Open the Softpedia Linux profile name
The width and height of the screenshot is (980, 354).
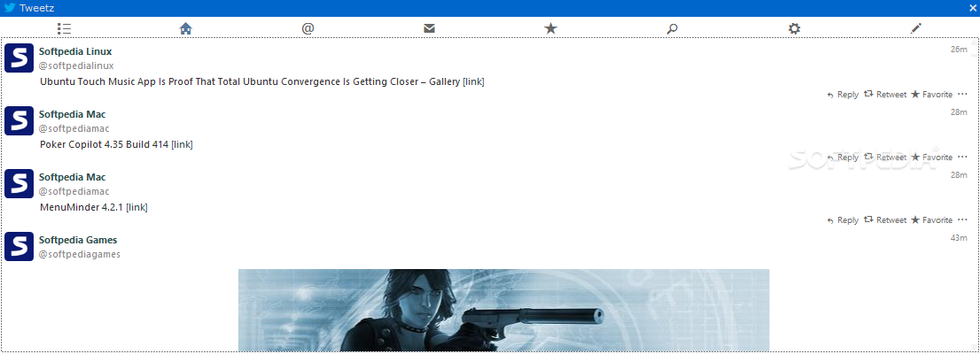(x=75, y=51)
